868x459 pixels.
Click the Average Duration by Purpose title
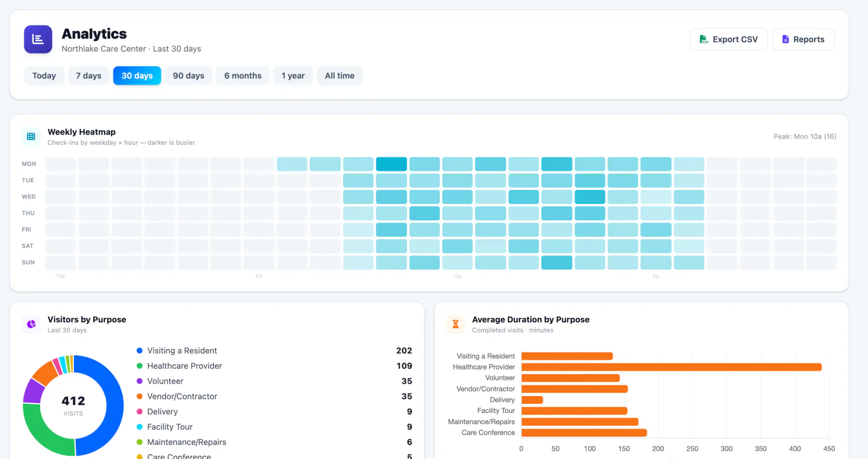tap(531, 320)
